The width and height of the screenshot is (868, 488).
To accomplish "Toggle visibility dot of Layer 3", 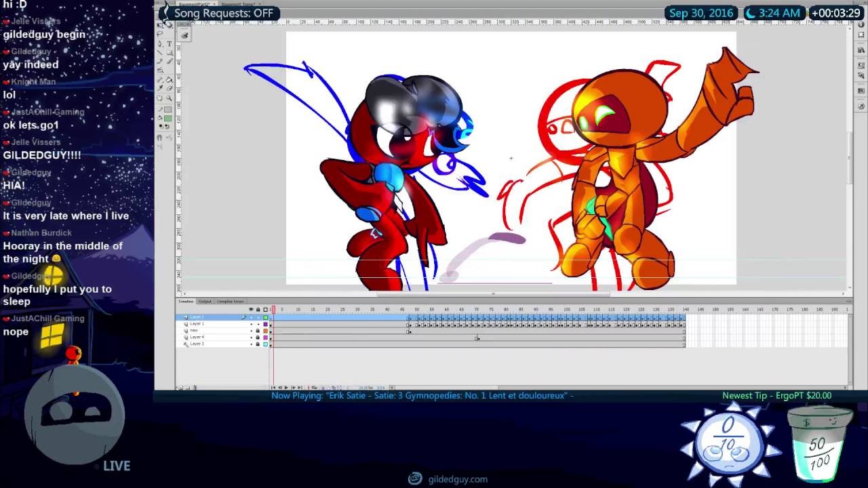I will click(251, 344).
